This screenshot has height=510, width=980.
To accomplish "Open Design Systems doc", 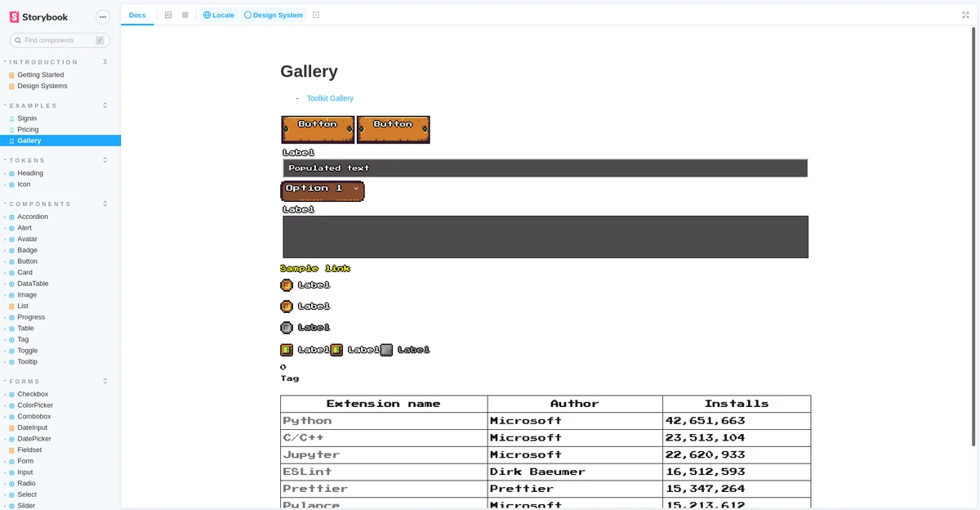I will (x=42, y=86).
